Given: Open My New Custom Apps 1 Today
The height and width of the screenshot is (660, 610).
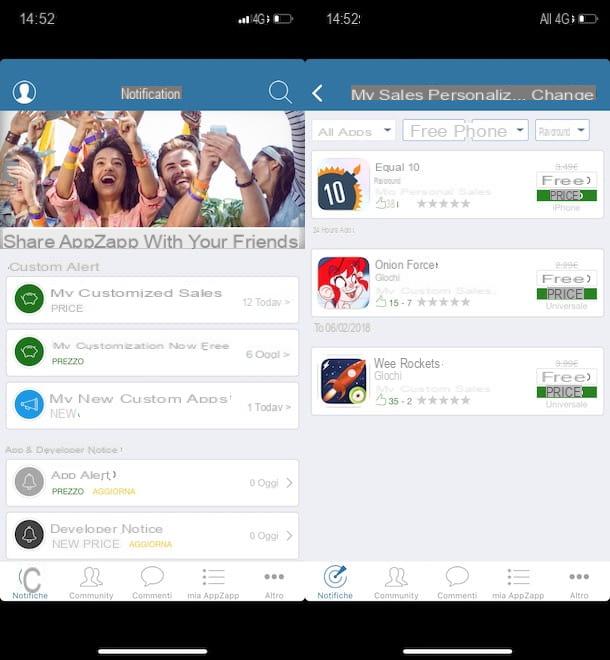Looking at the screenshot, I should tap(152, 406).
